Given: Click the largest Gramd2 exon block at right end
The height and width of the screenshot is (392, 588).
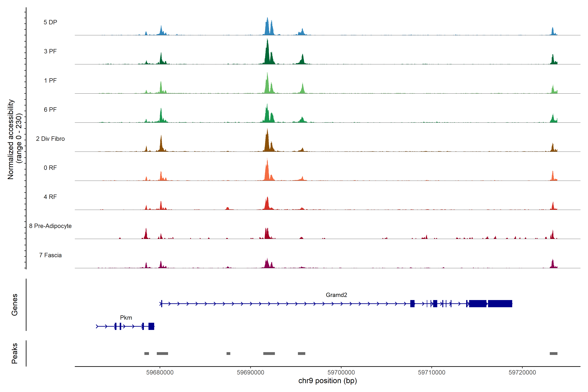Looking at the screenshot, I should [500, 303].
